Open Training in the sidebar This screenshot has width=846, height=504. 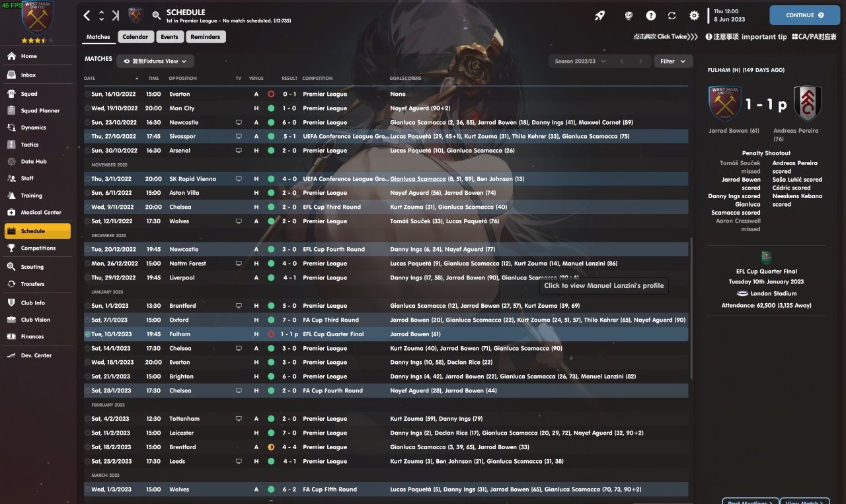click(36, 196)
